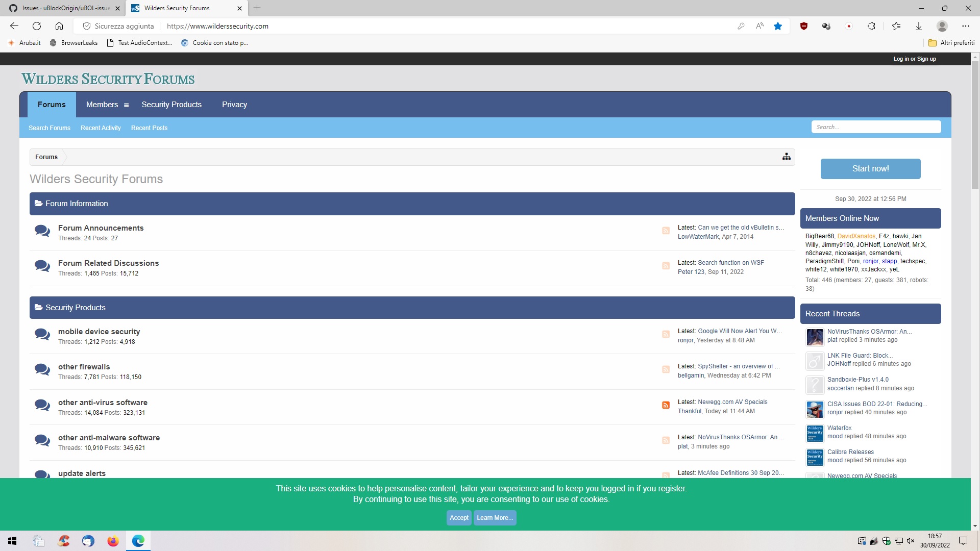Viewport: 980px width, 551px height.
Task: Click the Start now! button
Action: (870, 169)
